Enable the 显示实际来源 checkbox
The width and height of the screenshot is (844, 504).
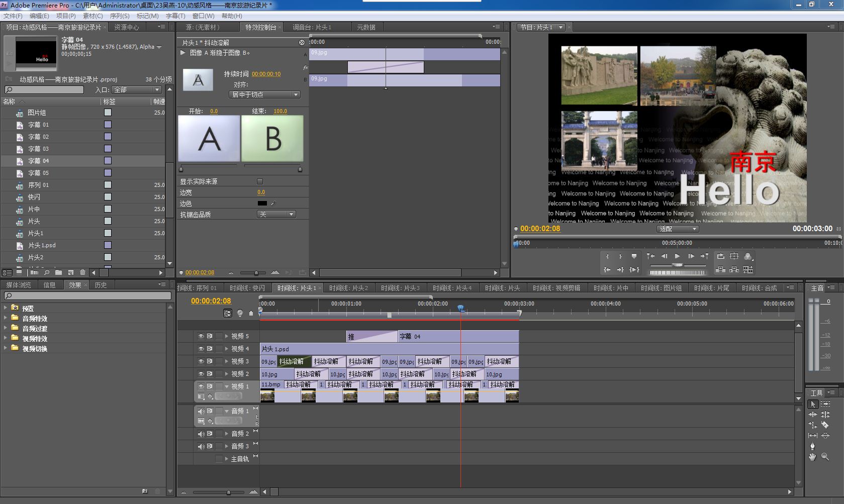click(260, 181)
